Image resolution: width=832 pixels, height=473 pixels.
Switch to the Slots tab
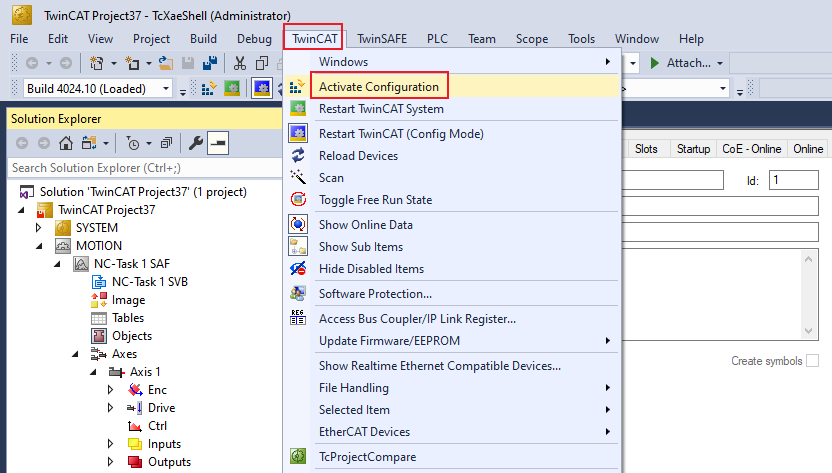point(646,149)
